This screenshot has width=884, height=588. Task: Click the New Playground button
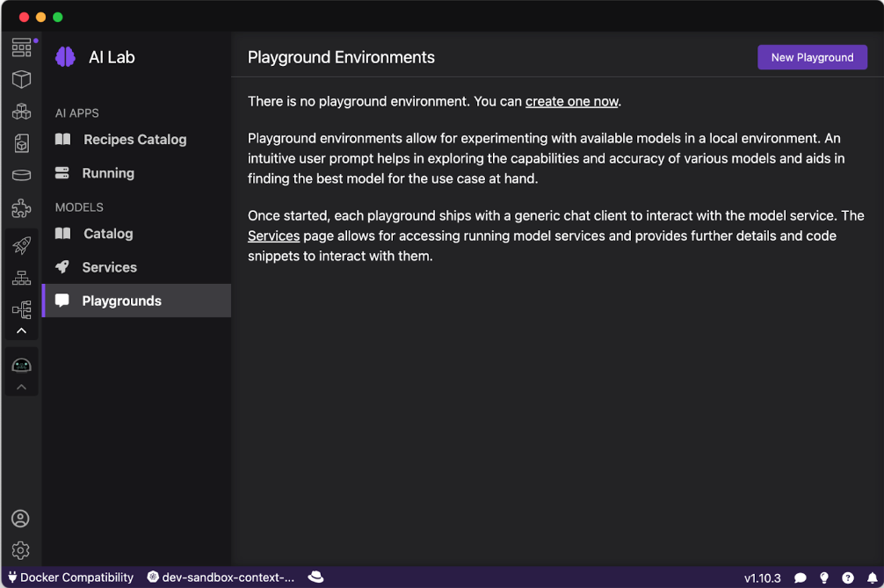click(x=812, y=57)
